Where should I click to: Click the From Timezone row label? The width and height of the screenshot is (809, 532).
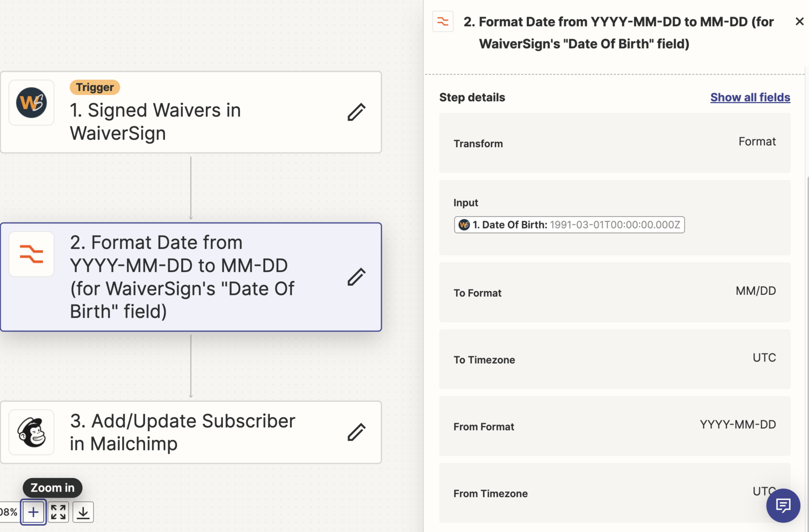[x=490, y=494]
